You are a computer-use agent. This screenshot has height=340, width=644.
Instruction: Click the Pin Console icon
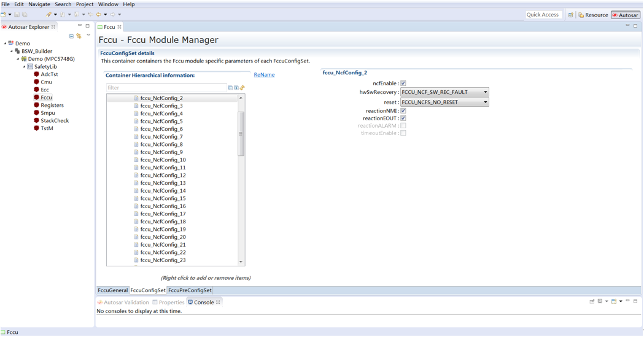(592, 301)
